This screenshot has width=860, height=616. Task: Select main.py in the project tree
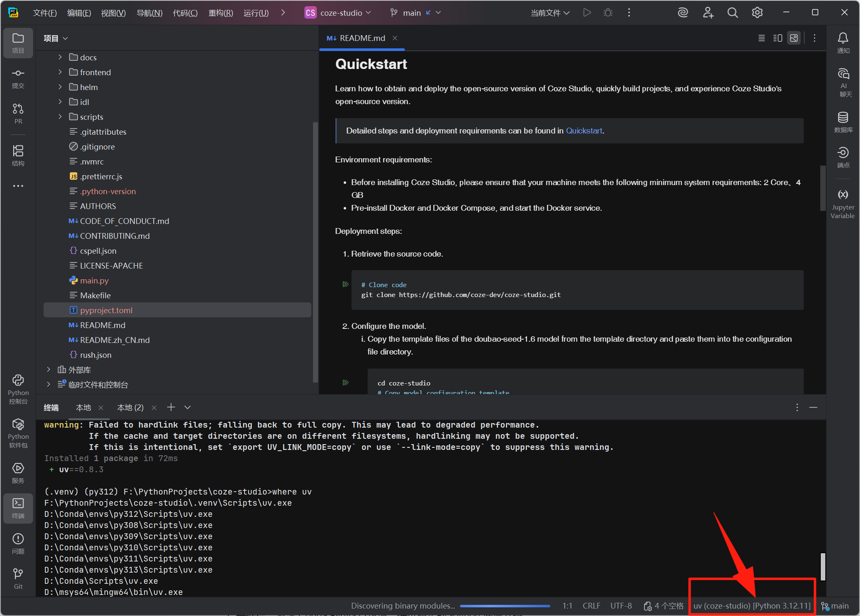(x=94, y=280)
